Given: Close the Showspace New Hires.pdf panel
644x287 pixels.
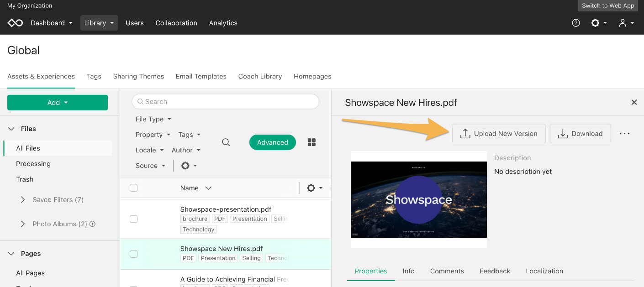Looking at the screenshot, I should pos(634,103).
